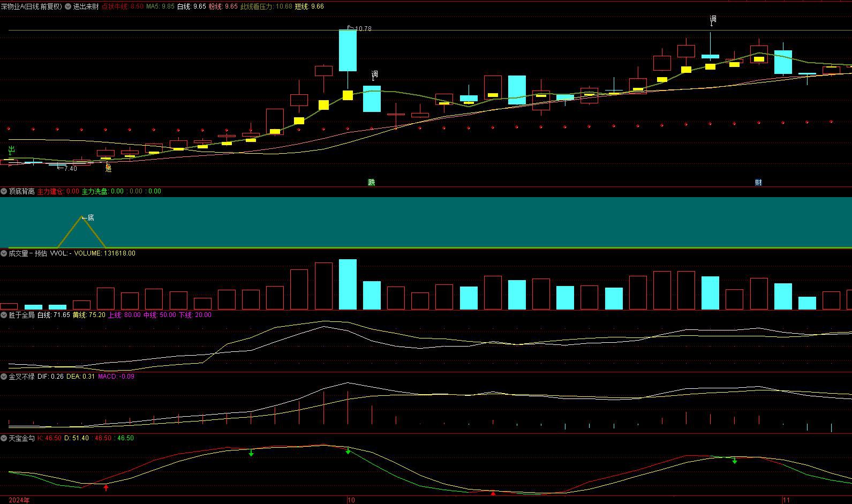Select the tallest cyan volume bar
852x504 pixels.
pyautogui.click(x=348, y=284)
